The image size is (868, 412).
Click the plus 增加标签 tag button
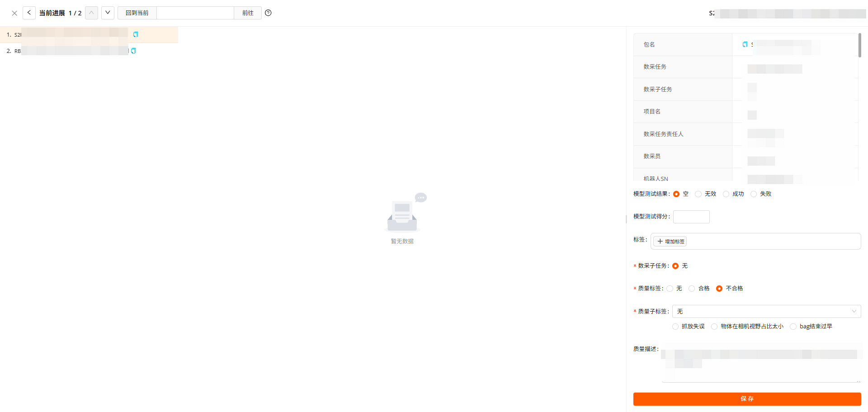coord(670,242)
